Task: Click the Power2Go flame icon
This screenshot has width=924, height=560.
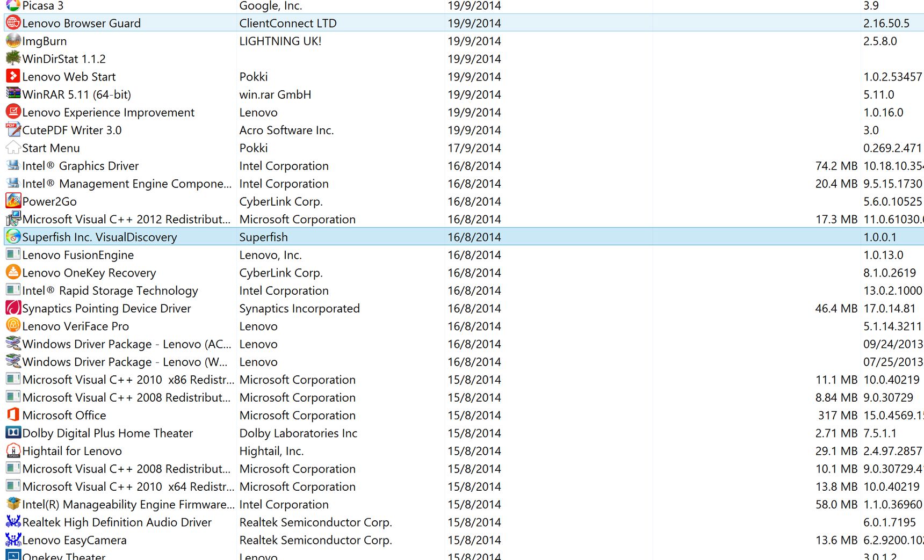Action: (x=13, y=201)
